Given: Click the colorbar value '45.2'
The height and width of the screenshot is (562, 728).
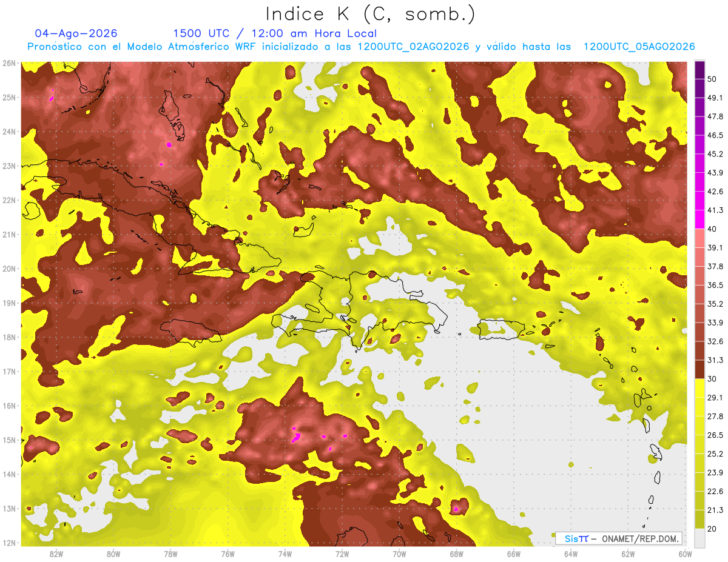Looking at the screenshot, I should [715, 154].
